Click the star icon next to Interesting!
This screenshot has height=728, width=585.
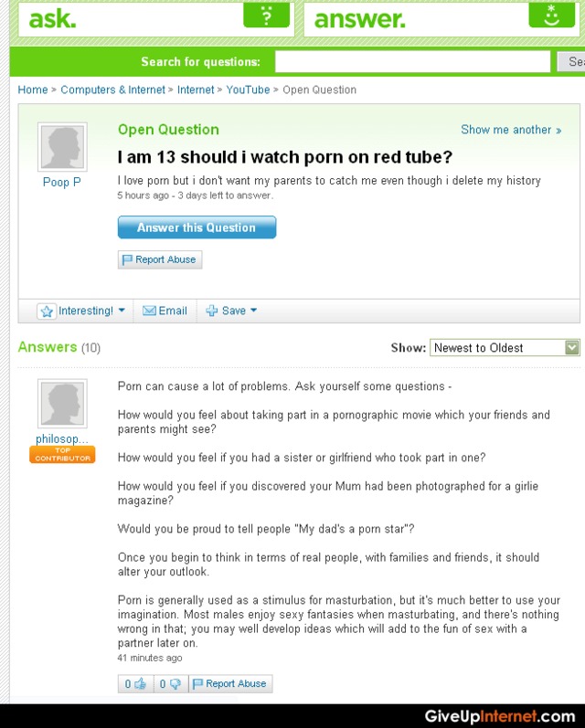coord(47,311)
